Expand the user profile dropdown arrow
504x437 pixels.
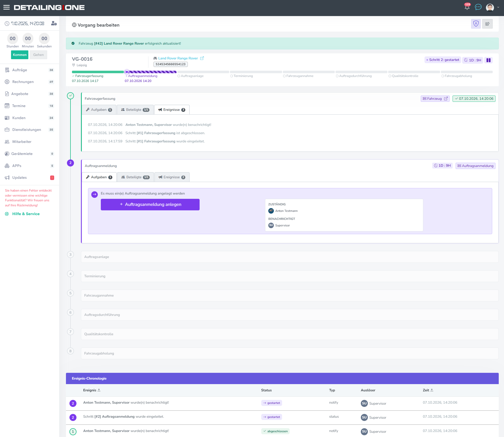[x=498, y=8]
